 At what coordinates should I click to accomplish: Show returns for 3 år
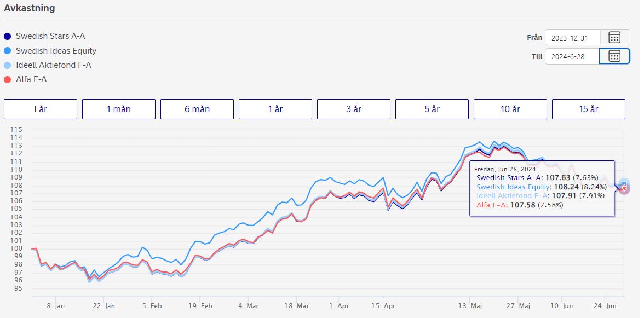click(x=354, y=109)
